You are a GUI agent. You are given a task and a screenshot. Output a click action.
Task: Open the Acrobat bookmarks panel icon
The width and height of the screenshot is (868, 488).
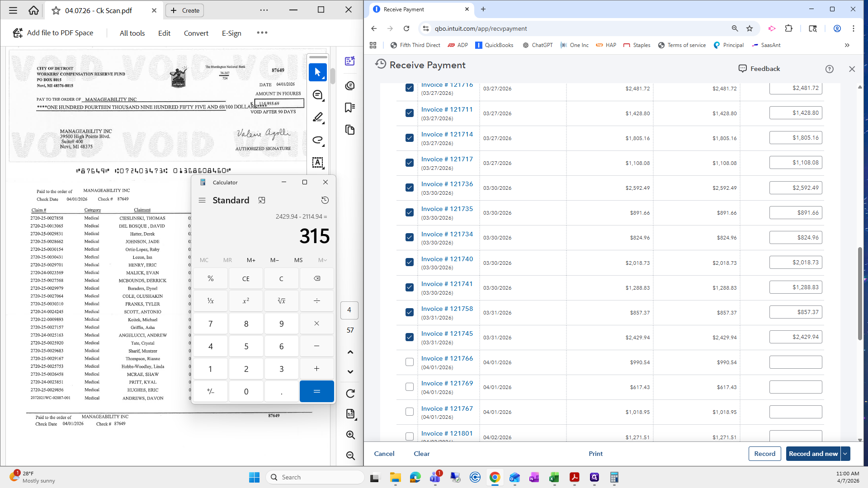pyautogui.click(x=350, y=108)
